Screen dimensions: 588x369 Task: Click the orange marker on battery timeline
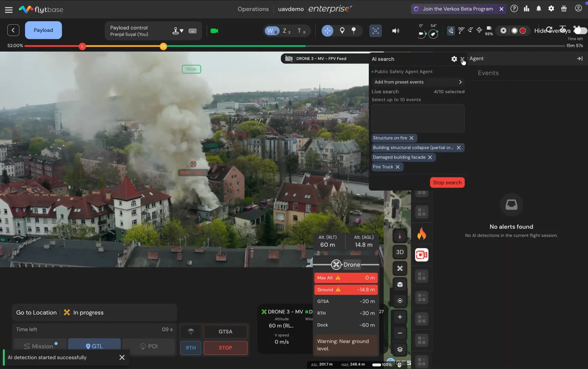(164, 46)
